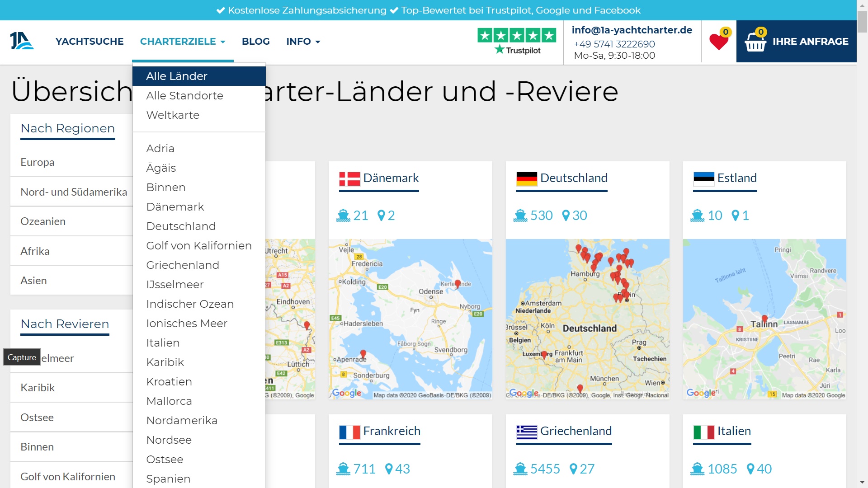Click the Estland Tallinn map thumbnail

click(764, 319)
